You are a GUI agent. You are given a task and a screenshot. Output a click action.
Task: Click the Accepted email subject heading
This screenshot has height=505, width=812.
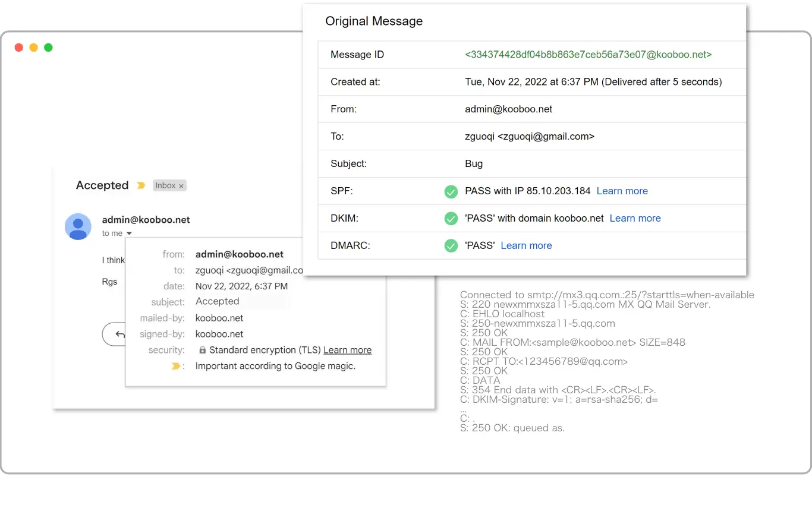click(102, 185)
